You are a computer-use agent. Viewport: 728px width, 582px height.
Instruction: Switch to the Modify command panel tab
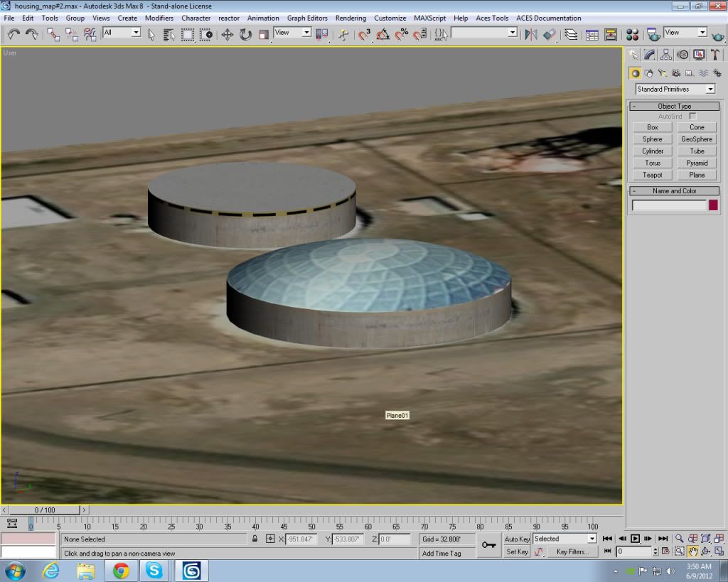pyautogui.click(x=650, y=55)
